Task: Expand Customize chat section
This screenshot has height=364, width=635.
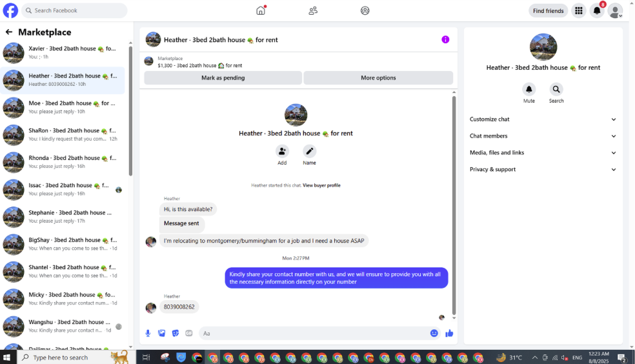Action: coord(543,119)
